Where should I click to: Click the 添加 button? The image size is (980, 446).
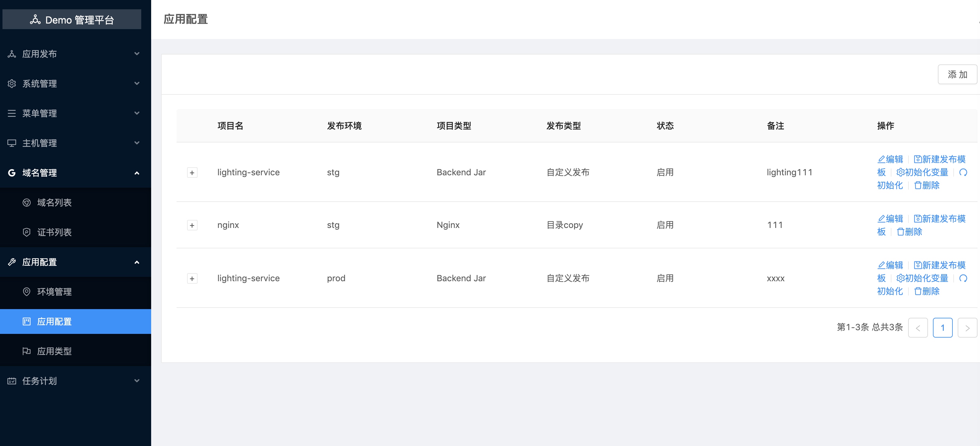coord(957,74)
